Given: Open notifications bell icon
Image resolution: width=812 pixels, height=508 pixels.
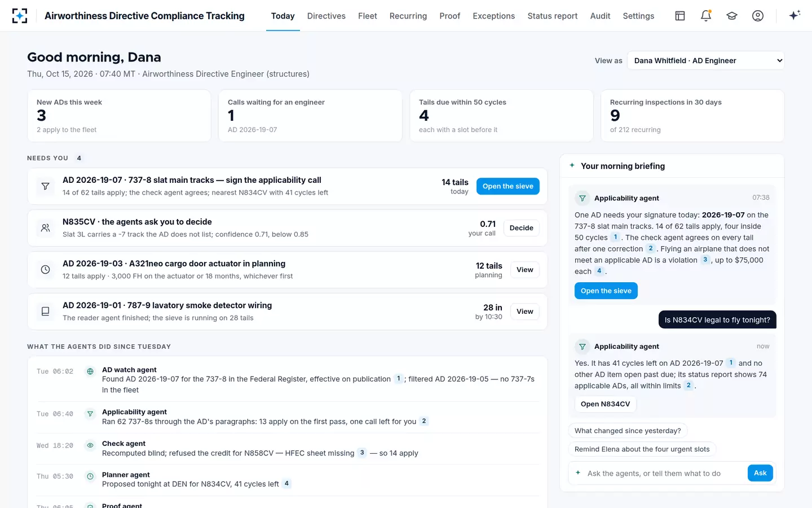Looking at the screenshot, I should [x=706, y=16].
